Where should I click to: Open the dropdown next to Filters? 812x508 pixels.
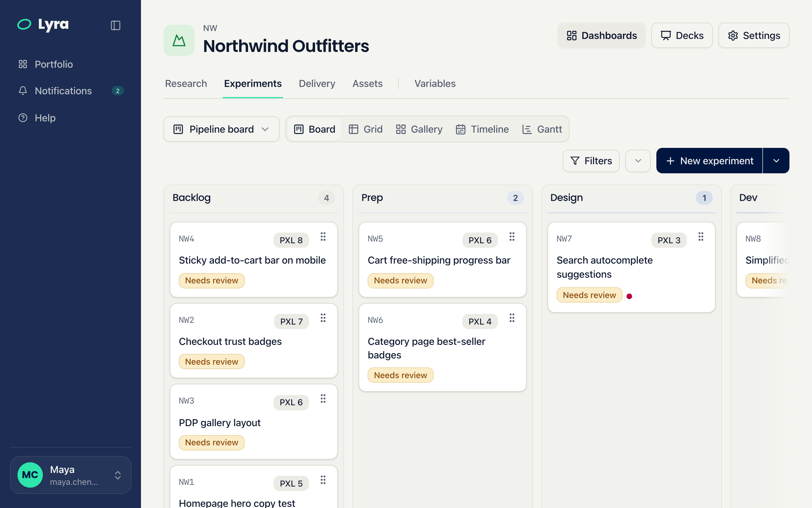[638, 161]
